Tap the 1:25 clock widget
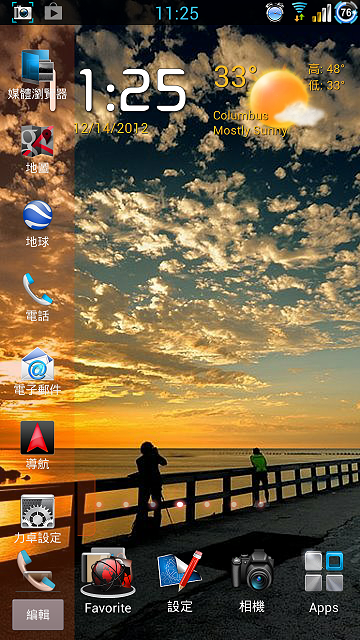This screenshot has height=640, width=360. [133, 91]
